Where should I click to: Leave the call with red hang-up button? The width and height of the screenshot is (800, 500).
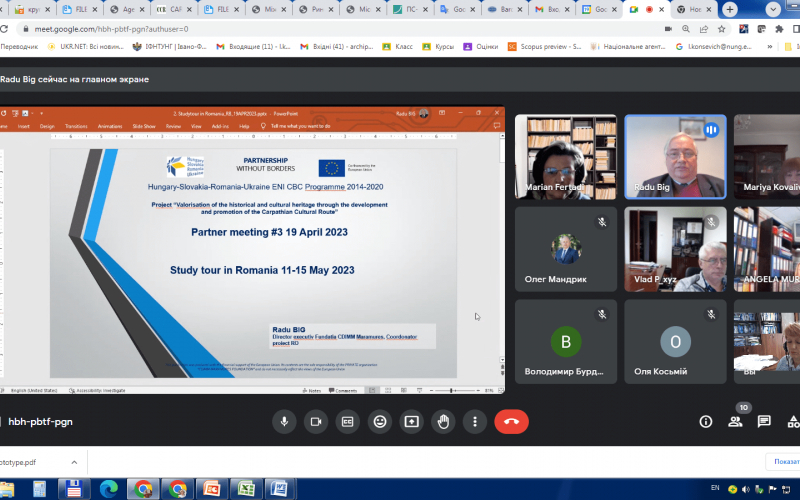tap(511, 422)
